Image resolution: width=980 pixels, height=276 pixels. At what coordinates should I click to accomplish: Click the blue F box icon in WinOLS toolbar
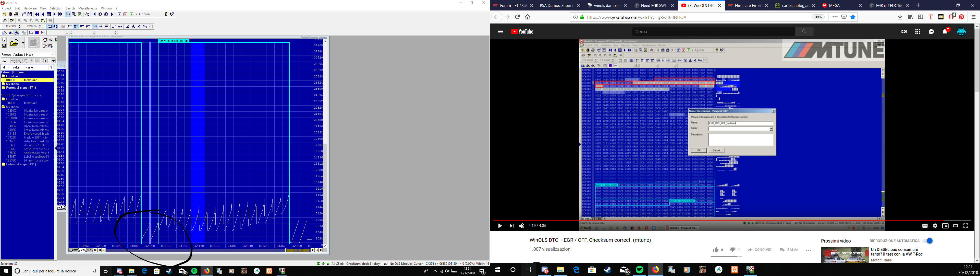(x=119, y=15)
